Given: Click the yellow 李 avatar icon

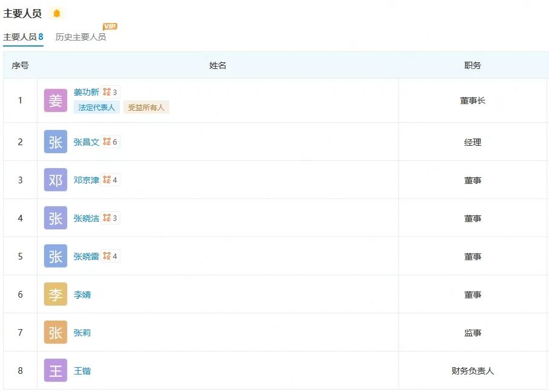Looking at the screenshot, I should click(55, 295).
